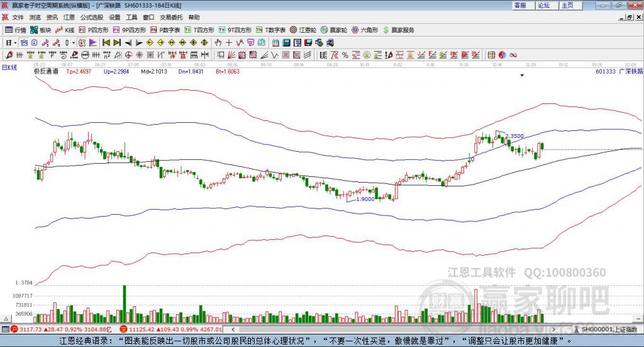This screenshot has height=347, width=644.
Task: Click the 2.3500 price annotation on chart
Action: click(514, 136)
